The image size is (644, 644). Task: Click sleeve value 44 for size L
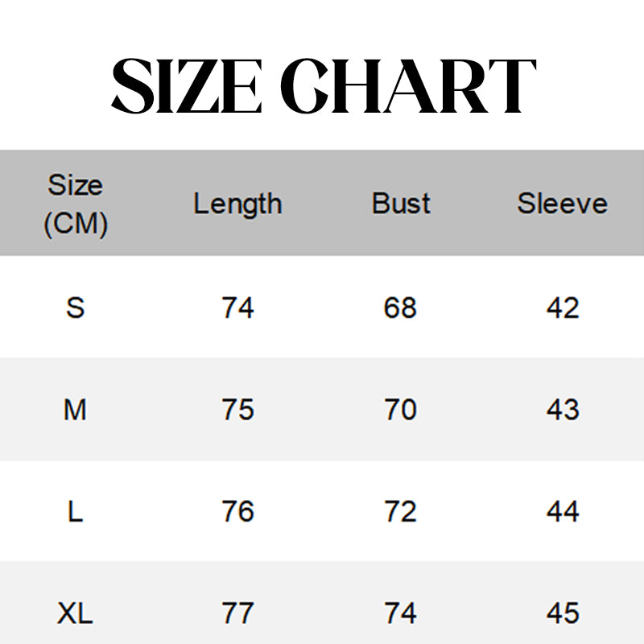coord(562,511)
